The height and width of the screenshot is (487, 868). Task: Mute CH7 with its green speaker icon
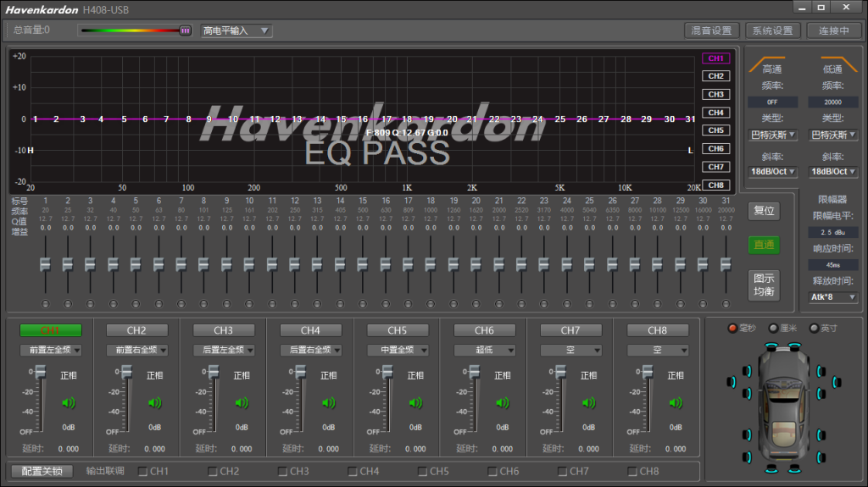point(588,403)
